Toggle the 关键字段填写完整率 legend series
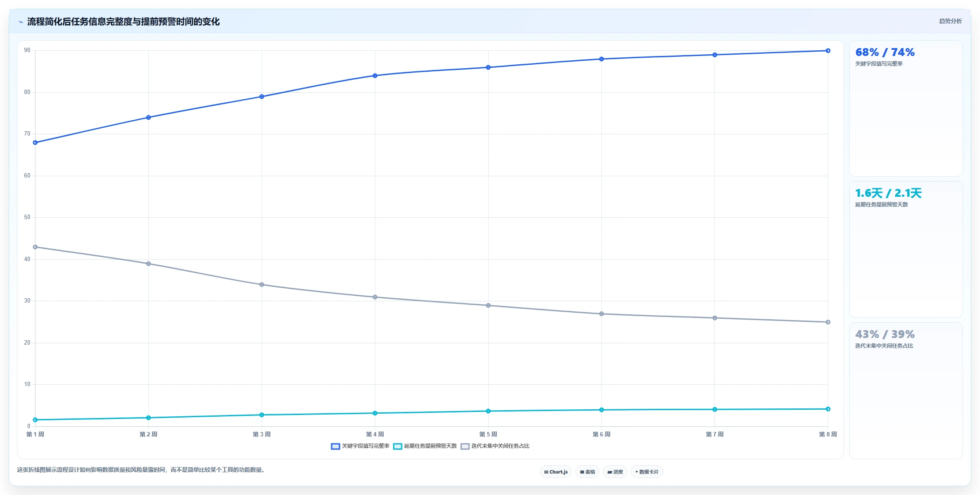The image size is (980, 495). [360, 446]
